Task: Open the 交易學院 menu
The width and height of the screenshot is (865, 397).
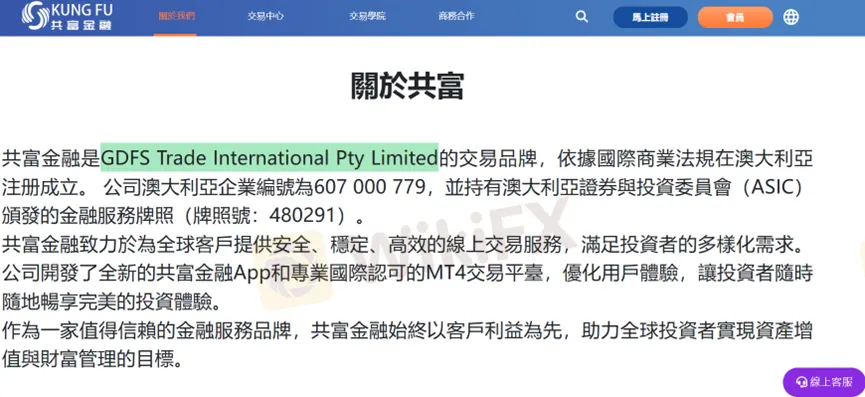Action: point(367,16)
